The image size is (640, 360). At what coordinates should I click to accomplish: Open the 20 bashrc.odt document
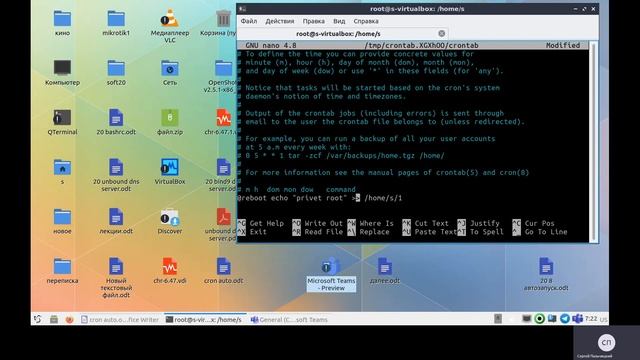click(x=116, y=118)
